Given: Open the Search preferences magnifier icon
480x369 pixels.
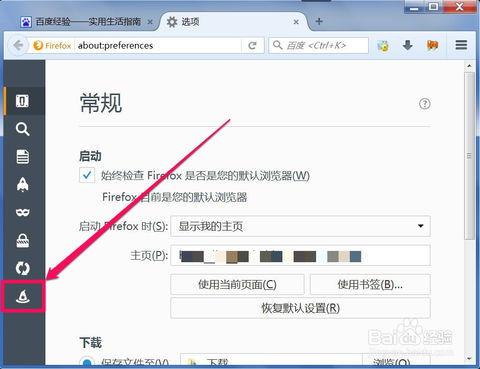Looking at the screenshot, I should point(23,129).
